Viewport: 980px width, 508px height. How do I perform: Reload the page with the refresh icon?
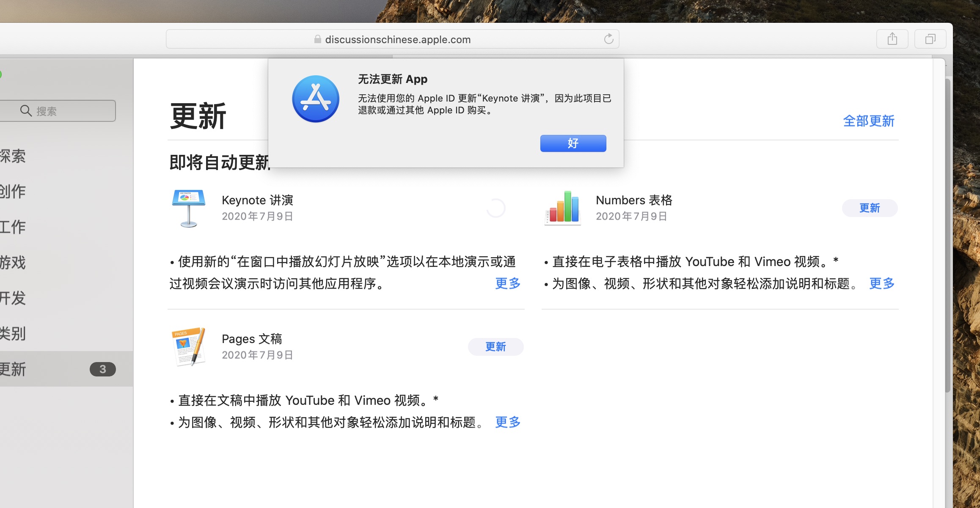[608, 39]
